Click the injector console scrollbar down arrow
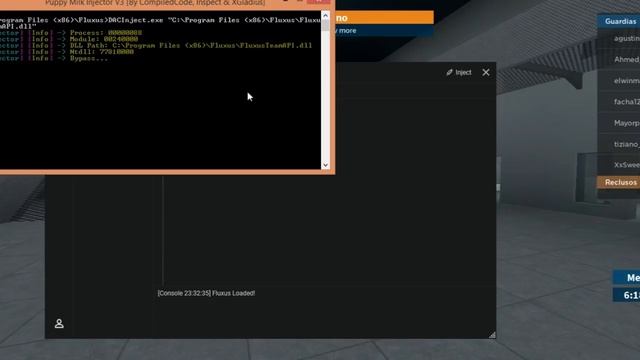 click(325, 165)
